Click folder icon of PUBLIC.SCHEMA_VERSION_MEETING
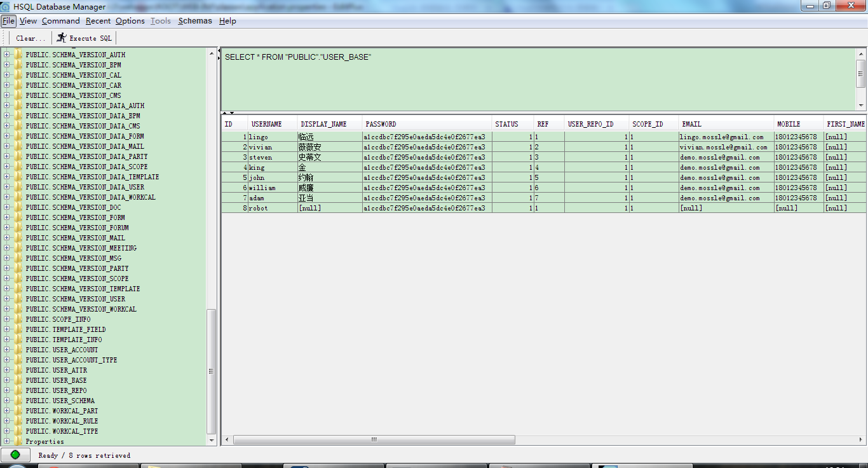 coord(18,248)
